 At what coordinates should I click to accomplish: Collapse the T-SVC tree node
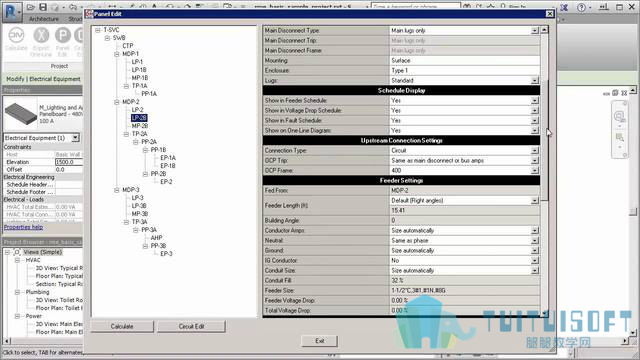98,30
